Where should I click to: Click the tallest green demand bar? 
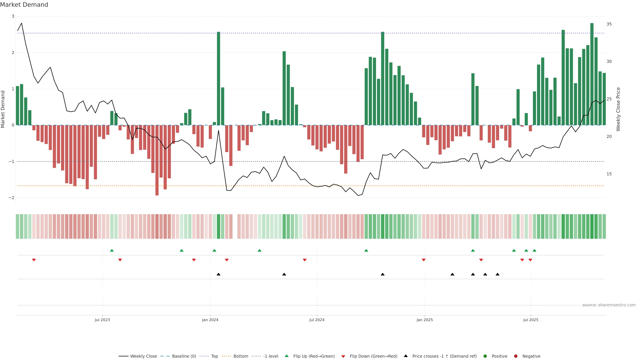[x=592, y=74]
